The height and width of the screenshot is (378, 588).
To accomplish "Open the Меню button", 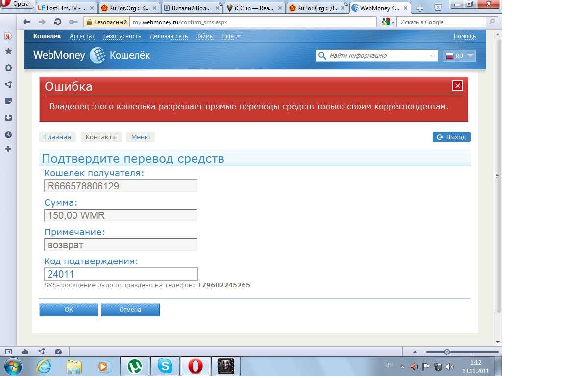I will [141, 137].
